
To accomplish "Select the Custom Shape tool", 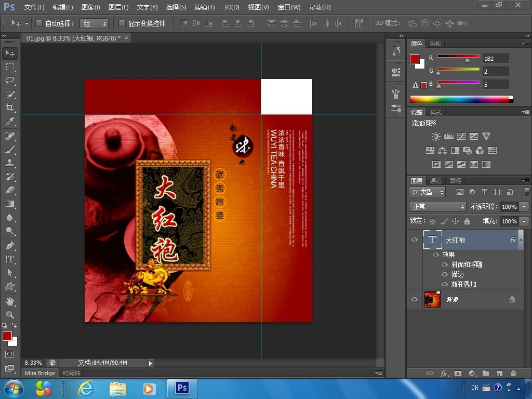I will point(10,286).
